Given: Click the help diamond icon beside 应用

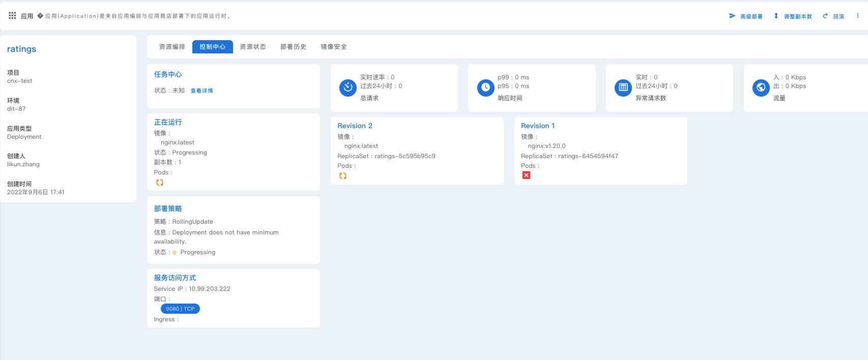Looking at the screenshot, I should click(40, 16).
